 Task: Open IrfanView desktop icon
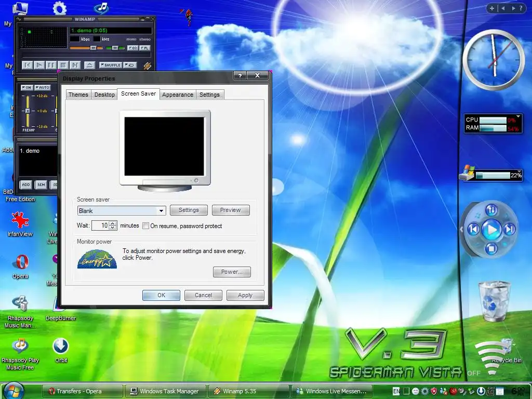coord(20,224)
